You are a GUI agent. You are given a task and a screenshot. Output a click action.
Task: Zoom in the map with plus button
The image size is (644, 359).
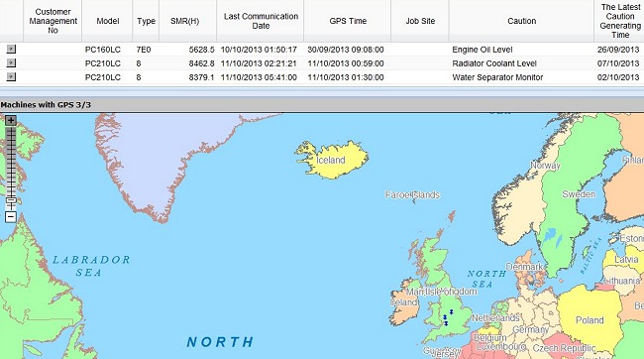(11, 120)
